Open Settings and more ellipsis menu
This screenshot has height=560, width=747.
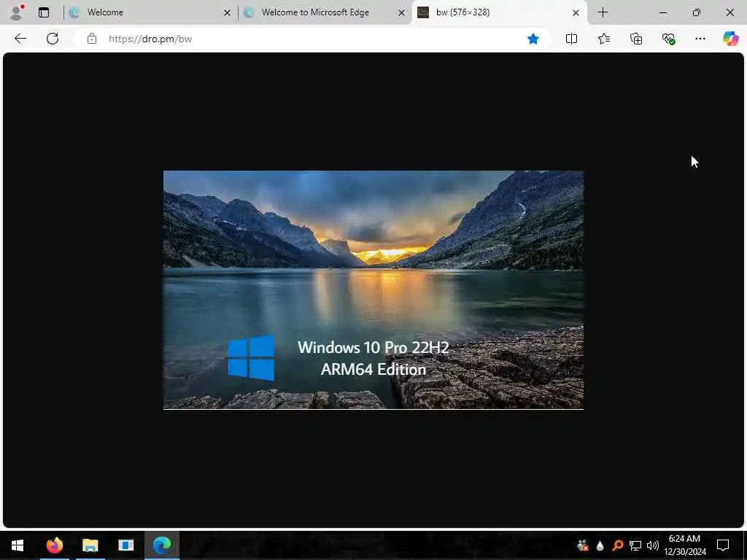tap(700, 39)
